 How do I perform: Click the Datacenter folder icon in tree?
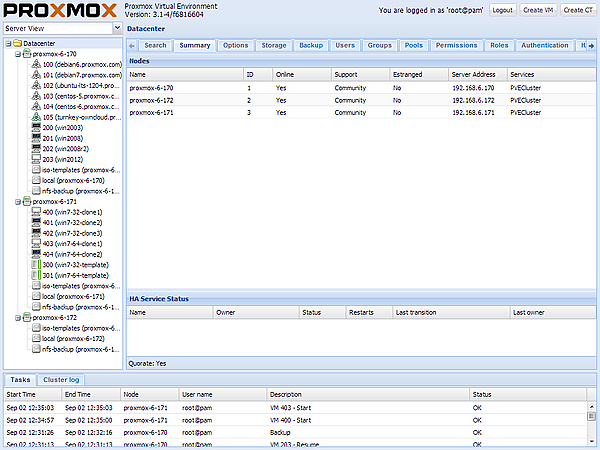18,43
